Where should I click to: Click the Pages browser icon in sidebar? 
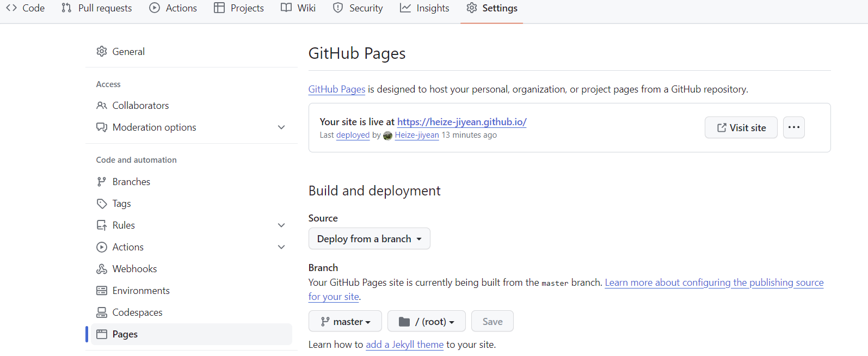pyautogui.click(x=102, y=334)
